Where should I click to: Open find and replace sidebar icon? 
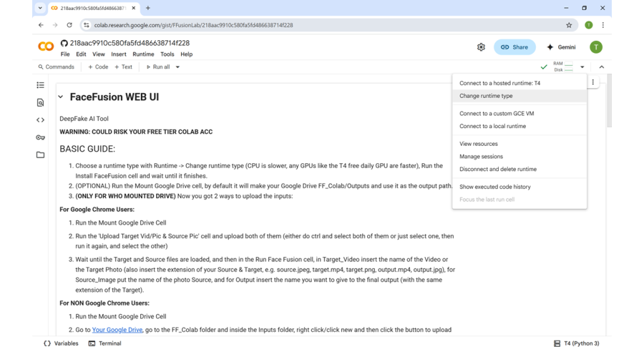[40, 102]
